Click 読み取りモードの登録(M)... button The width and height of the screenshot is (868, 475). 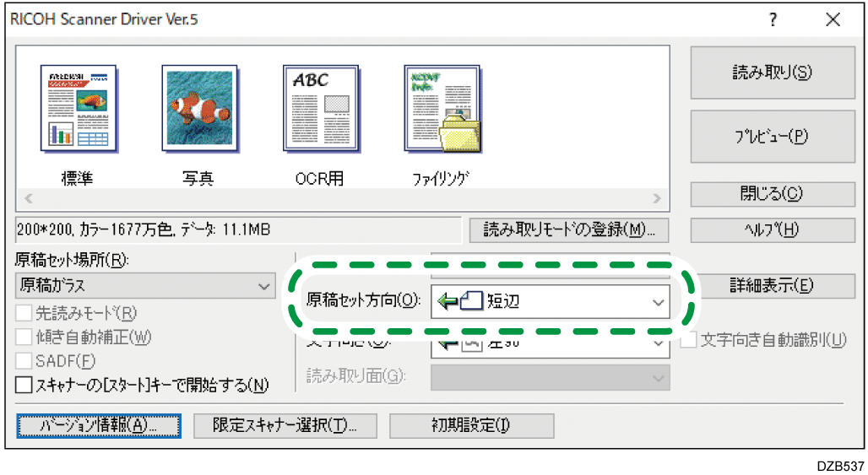(569, 230)
